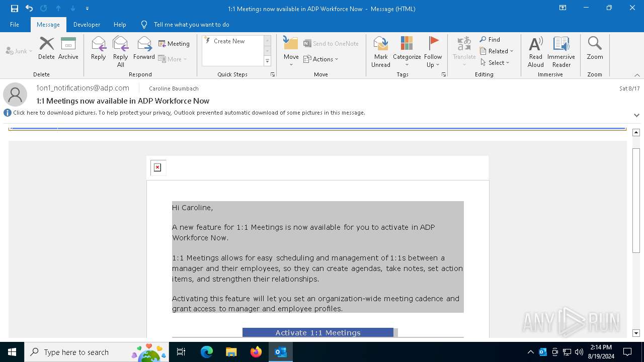644x362 pixels.
Task: Open the More respond options dropdown
Action: click(x=173, y=59)
